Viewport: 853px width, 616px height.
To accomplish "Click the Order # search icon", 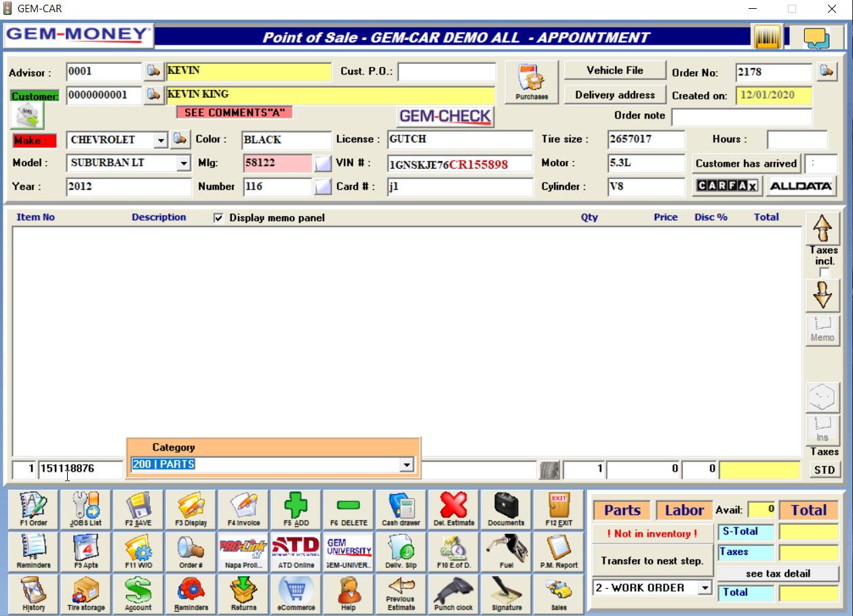I will (x=191, y=552).
